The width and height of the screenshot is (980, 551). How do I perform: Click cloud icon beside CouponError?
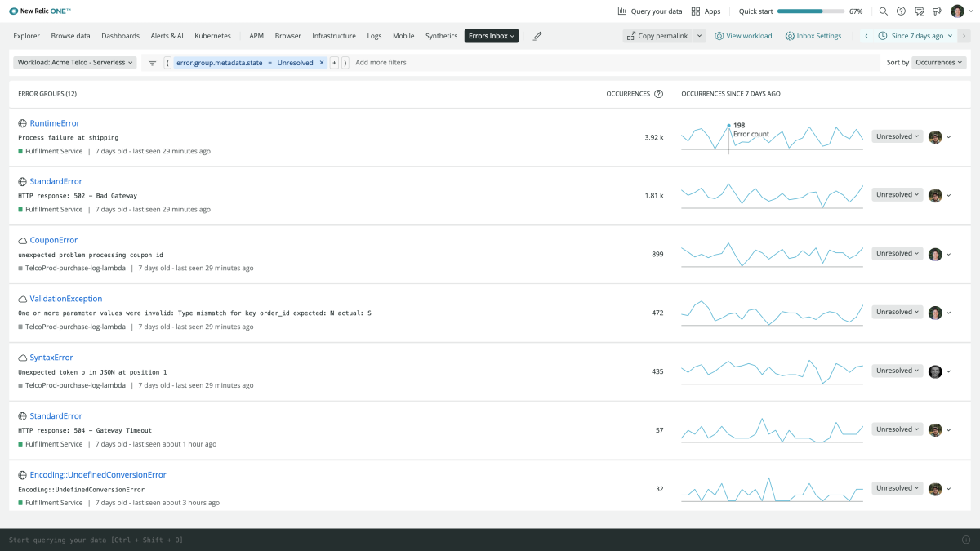[23, 241]
